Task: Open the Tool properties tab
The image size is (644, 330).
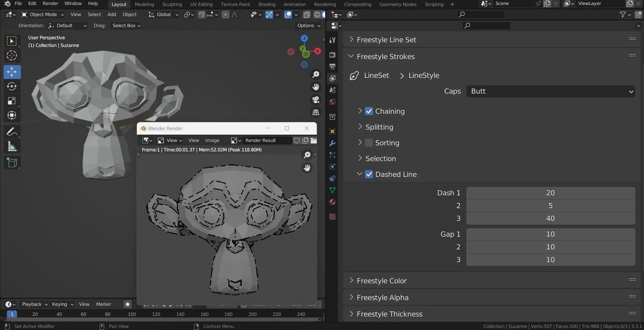Action: [332, 41]
